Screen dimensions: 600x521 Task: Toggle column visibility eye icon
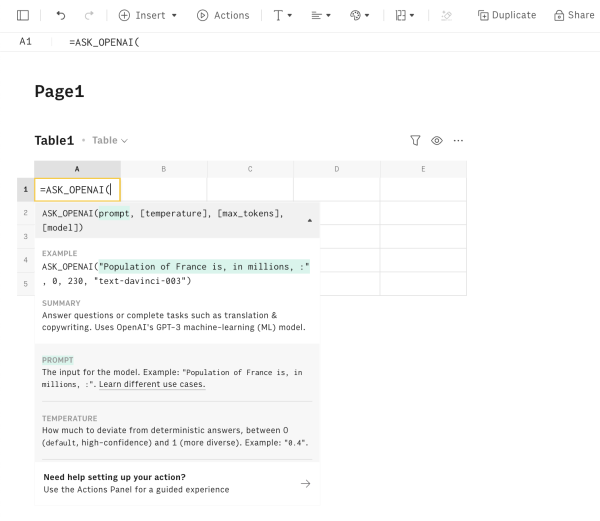(437, 140)
